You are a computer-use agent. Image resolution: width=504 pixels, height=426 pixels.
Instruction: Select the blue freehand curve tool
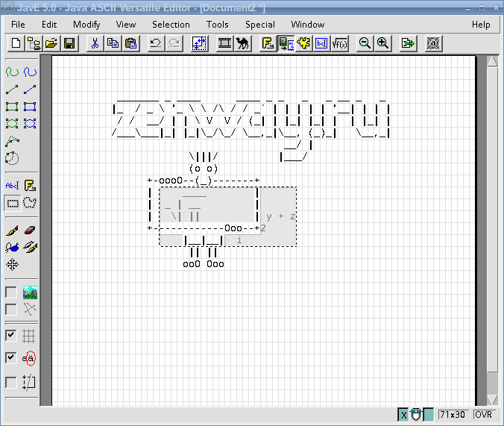30,72
